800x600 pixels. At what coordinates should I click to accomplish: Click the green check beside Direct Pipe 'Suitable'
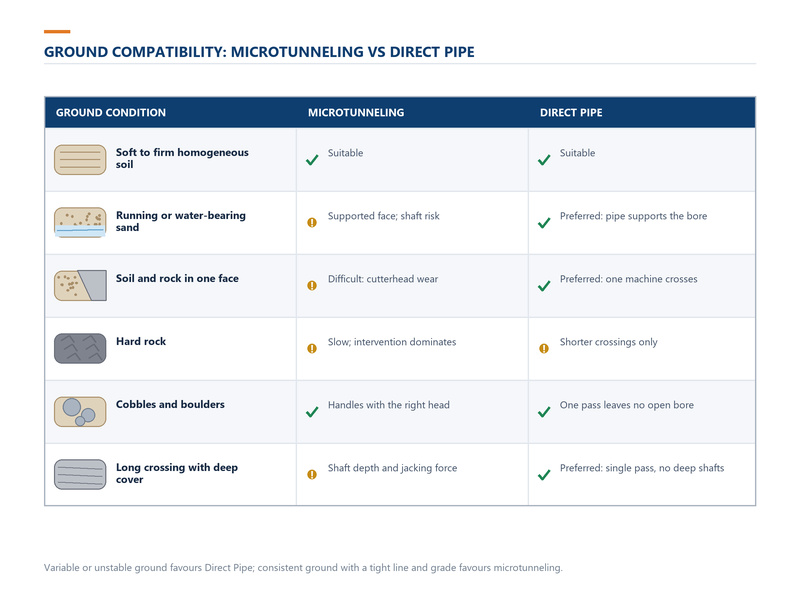tap(544, 160)
